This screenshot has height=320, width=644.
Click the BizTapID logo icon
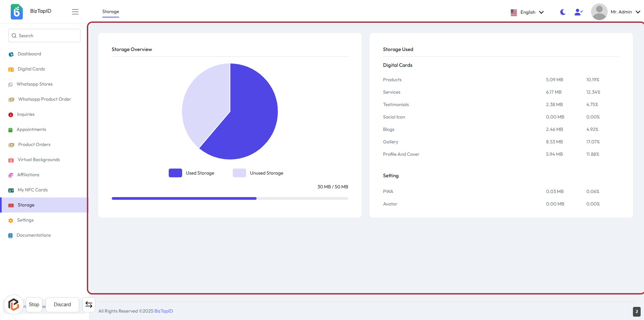(16, 12)
